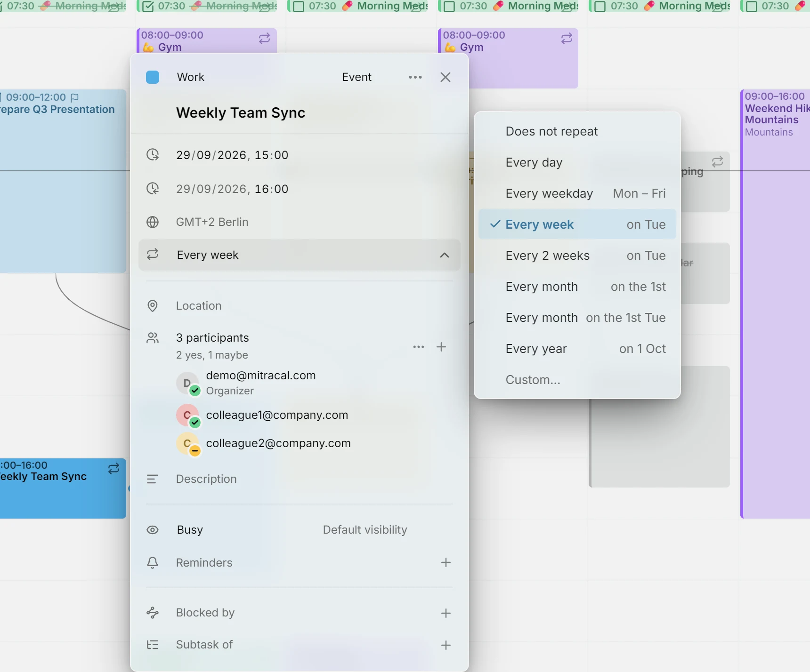This screenshot has width=810, height=672.
Task: Close the Weekly Team Sync panel
Action: (x=445, y=77)
